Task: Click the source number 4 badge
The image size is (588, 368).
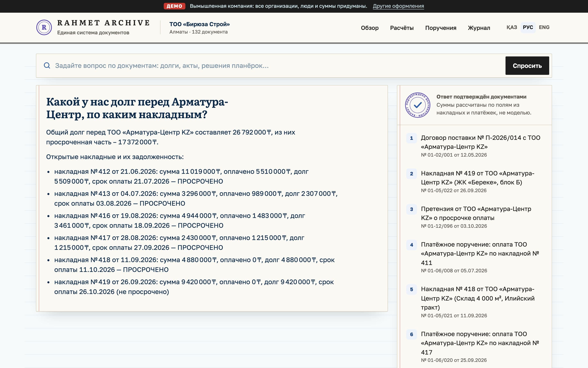Action: coord(411,245)
